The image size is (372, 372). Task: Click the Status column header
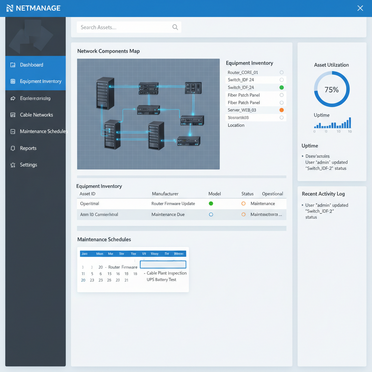click(x=247, y=194)
